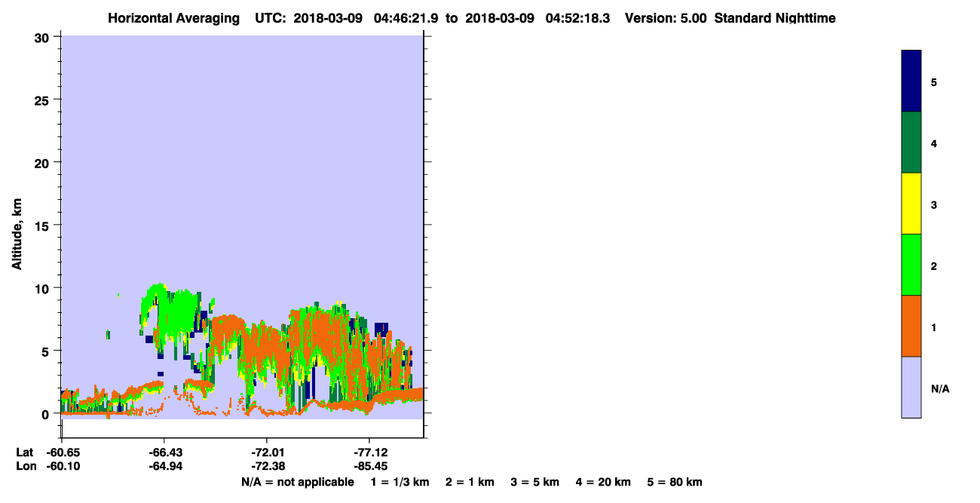The height and width of the screenshot is (503, 980).
Task: Click the colorbar label '3'
Action: pyautogui.click(x=934, y=204)
